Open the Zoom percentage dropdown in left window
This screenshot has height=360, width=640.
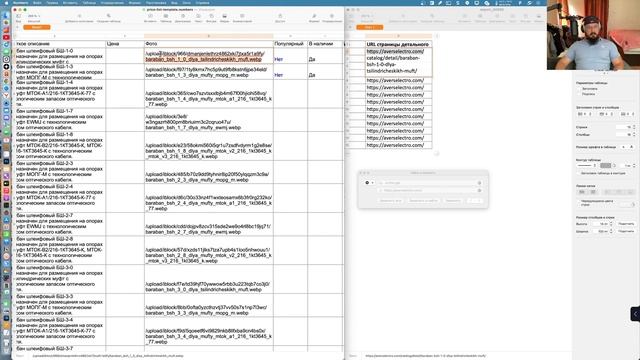point(34,17)
